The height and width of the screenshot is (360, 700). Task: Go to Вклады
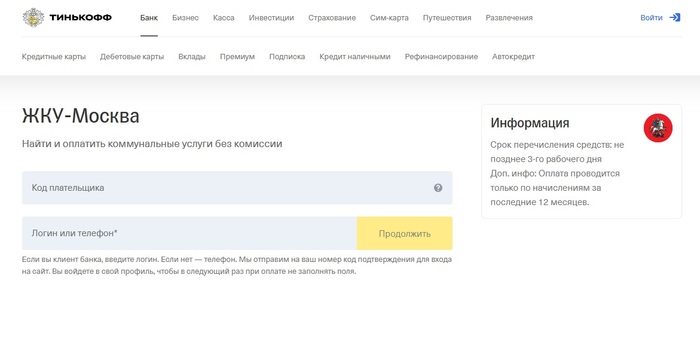tap(192, 57)
